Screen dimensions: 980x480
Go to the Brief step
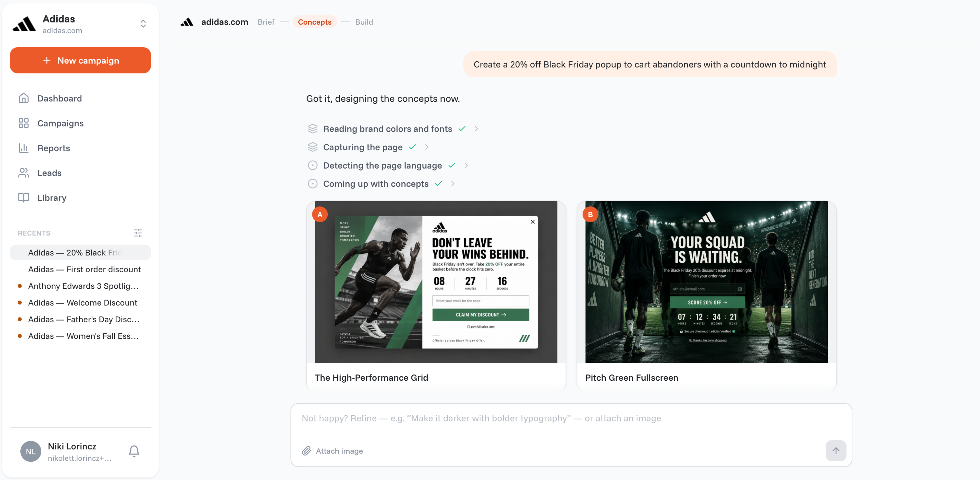point(266,22)
